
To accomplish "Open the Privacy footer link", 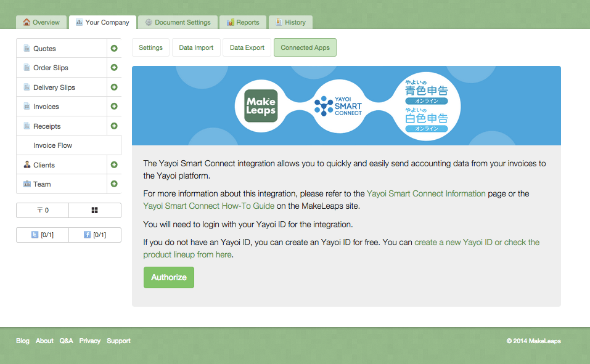I will [89, 341].
